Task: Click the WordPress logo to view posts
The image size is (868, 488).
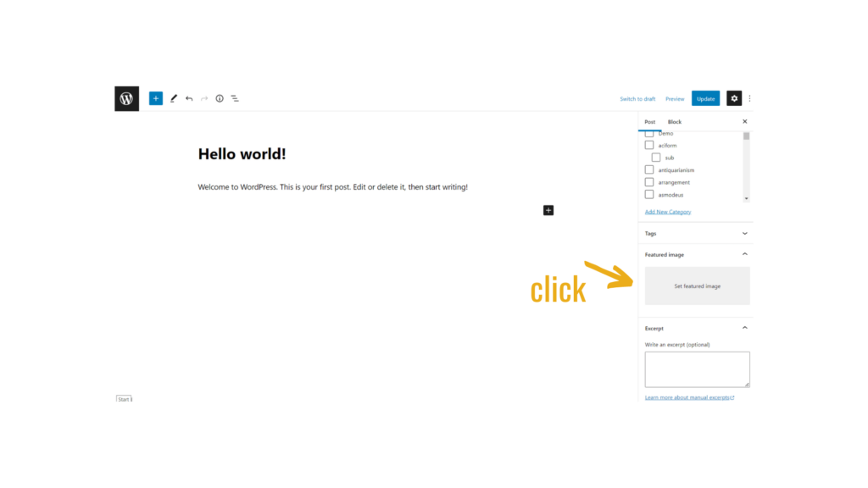Action: pos(127,98)
